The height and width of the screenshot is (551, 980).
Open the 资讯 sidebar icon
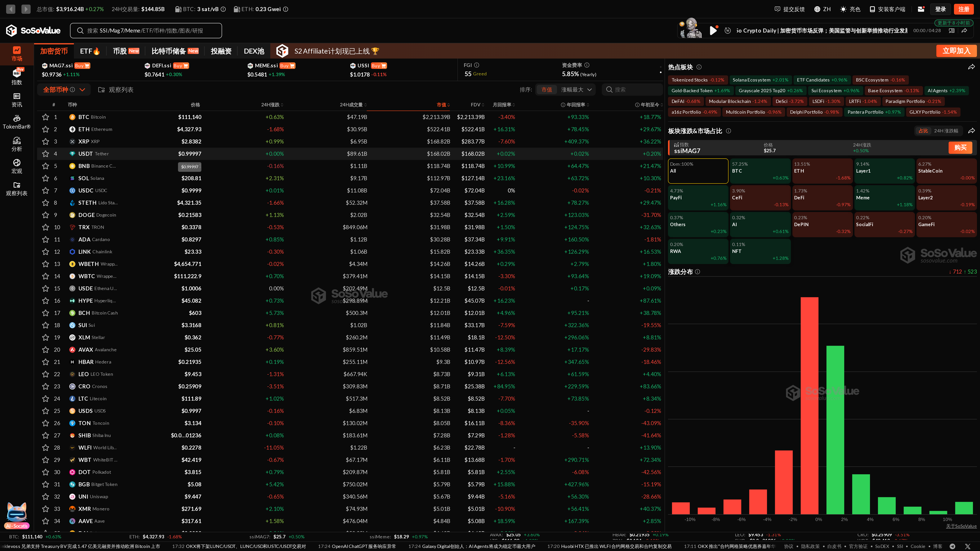point(17,100)
